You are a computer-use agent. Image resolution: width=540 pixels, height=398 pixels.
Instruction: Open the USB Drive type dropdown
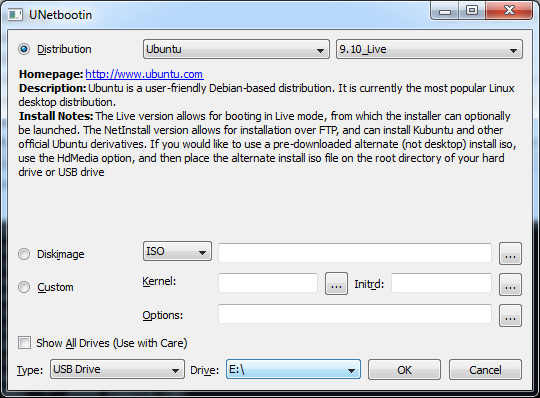click(117, 369)
